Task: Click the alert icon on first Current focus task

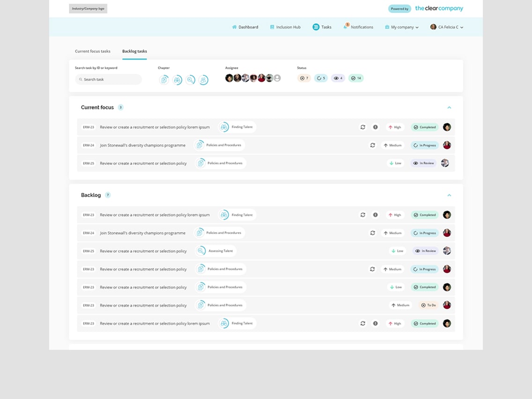Action: 375,127
